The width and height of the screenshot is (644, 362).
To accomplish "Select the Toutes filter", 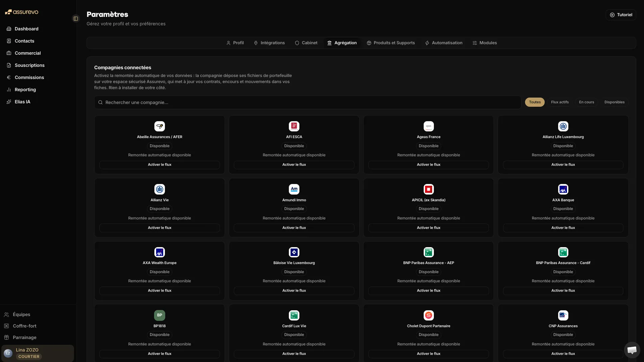I will 535,102.
